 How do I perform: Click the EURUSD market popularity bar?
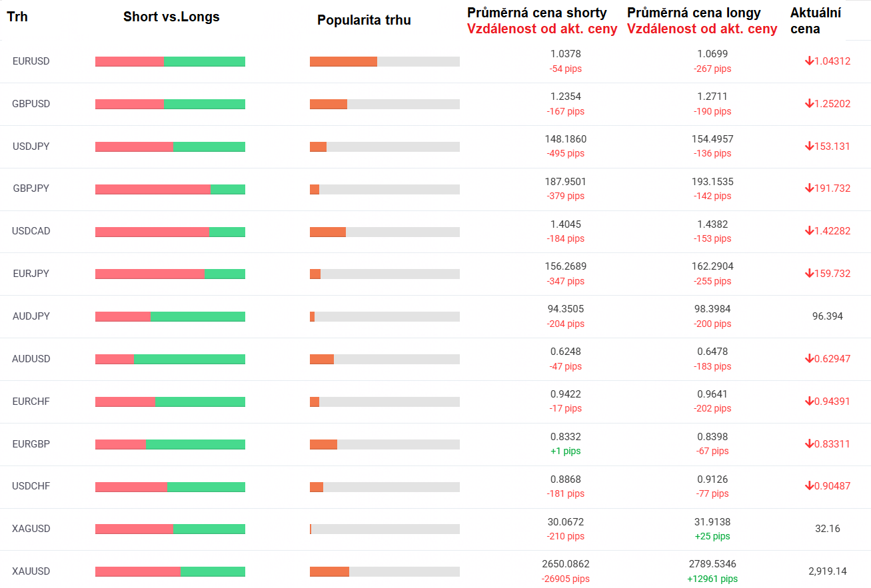click(x=385, y=62)
